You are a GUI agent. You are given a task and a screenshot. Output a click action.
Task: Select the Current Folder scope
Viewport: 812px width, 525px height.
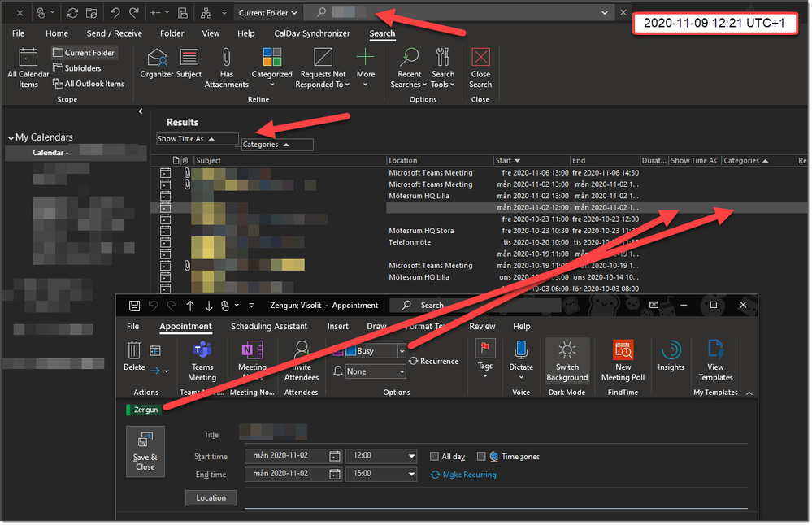tap(84, 52)
